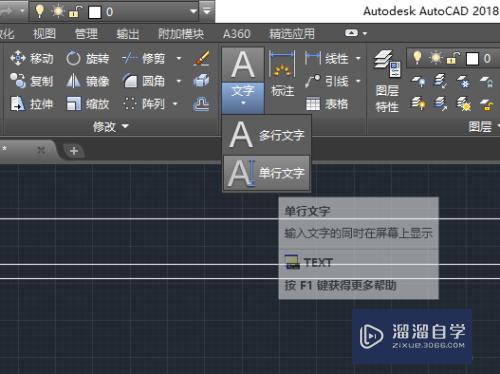Create new drawing tab with plus
The height and width of the screenshot is (374, 500).
click(74, 151)
